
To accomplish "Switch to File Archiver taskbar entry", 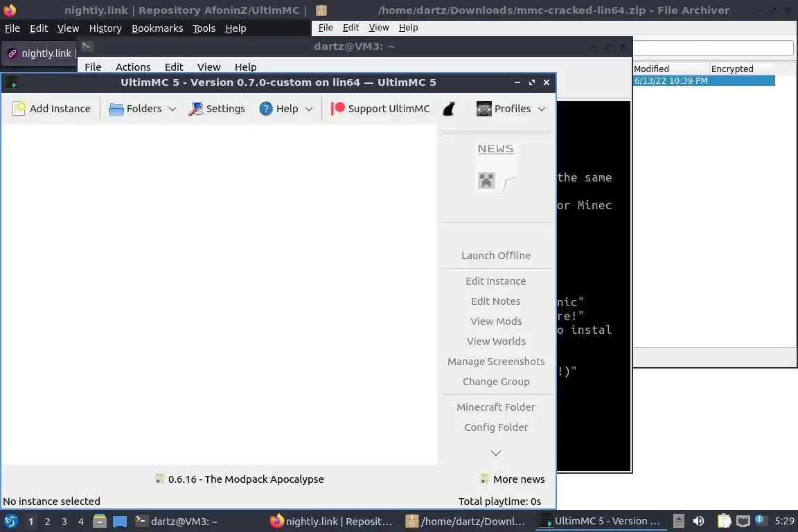I will coord(465,522).
